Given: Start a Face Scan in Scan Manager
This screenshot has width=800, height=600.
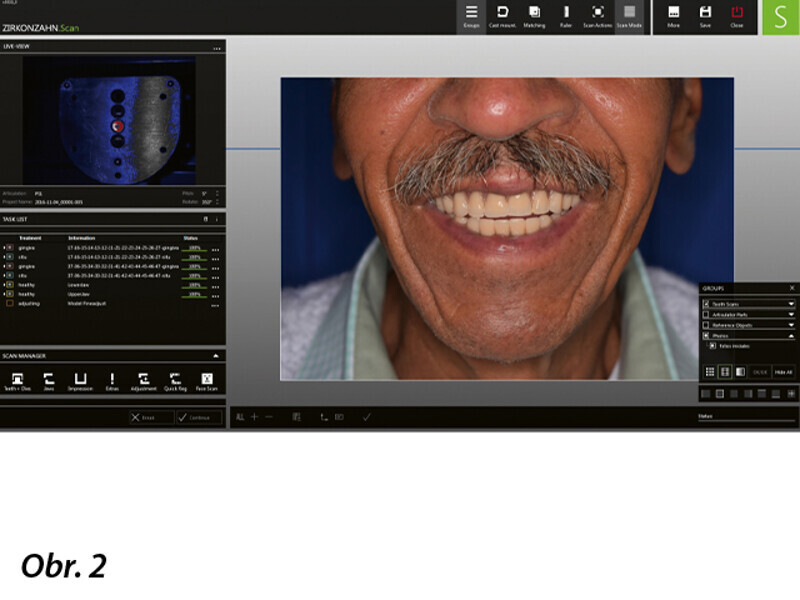Looking at the screenshot, I should coord(207,381).
